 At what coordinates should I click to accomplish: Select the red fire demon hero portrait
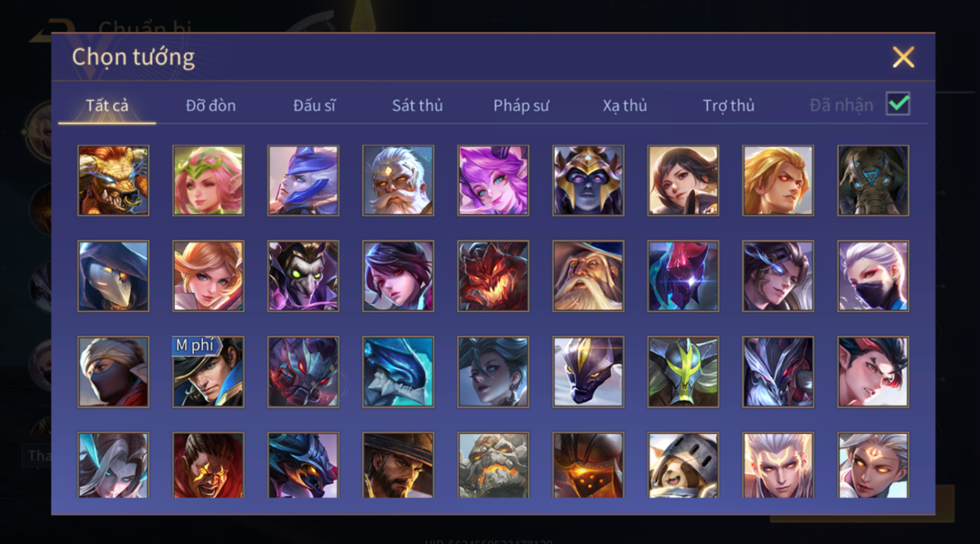coord(493,276)
